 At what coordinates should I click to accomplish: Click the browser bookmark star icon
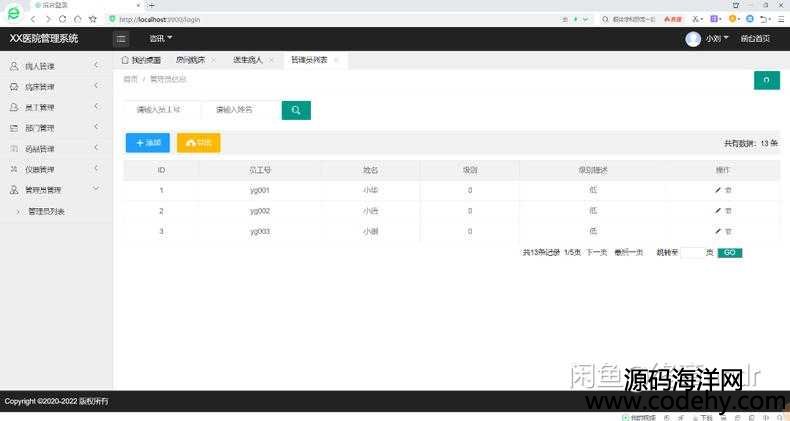(93, 19)
